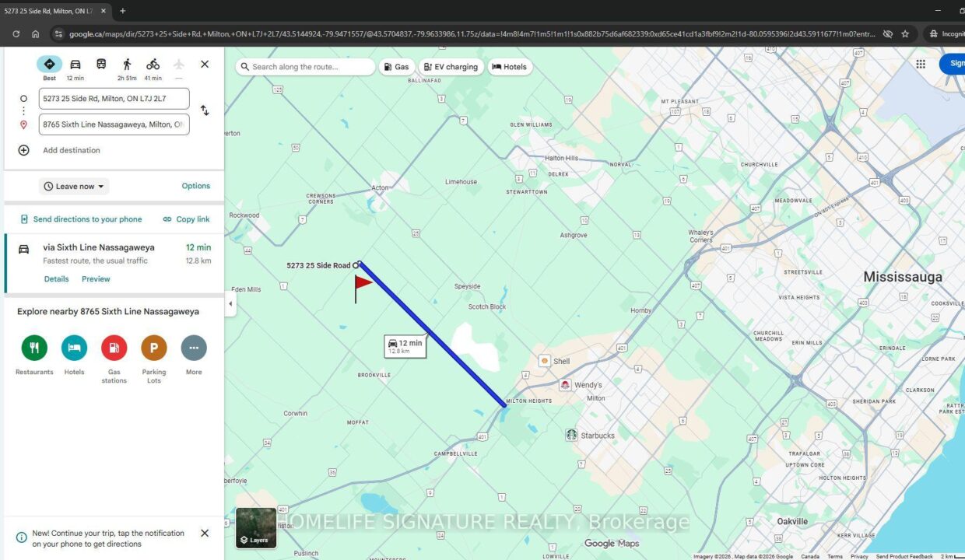
Task: Choose the Transit travel mode
Action: click(x=101, y=64)
